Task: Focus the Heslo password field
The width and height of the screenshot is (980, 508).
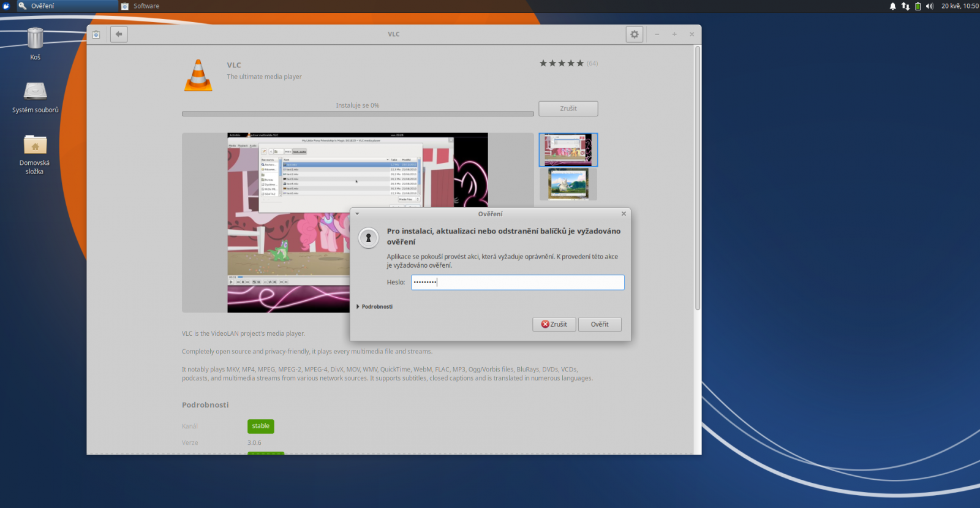Action: coord(518,282)
